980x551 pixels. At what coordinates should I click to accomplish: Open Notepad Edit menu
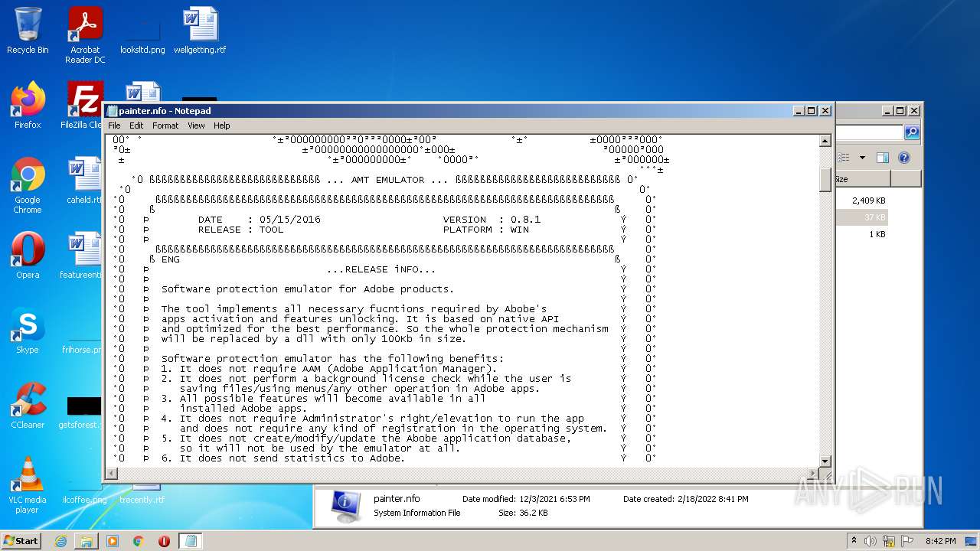point(136,126)
